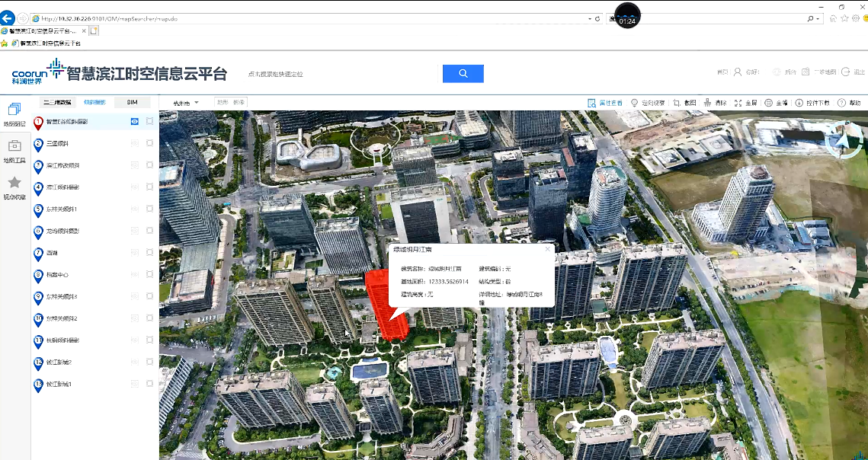Clear map overlays using 清除
Viewport: 868px width, 460px height.
coord(715,103)
